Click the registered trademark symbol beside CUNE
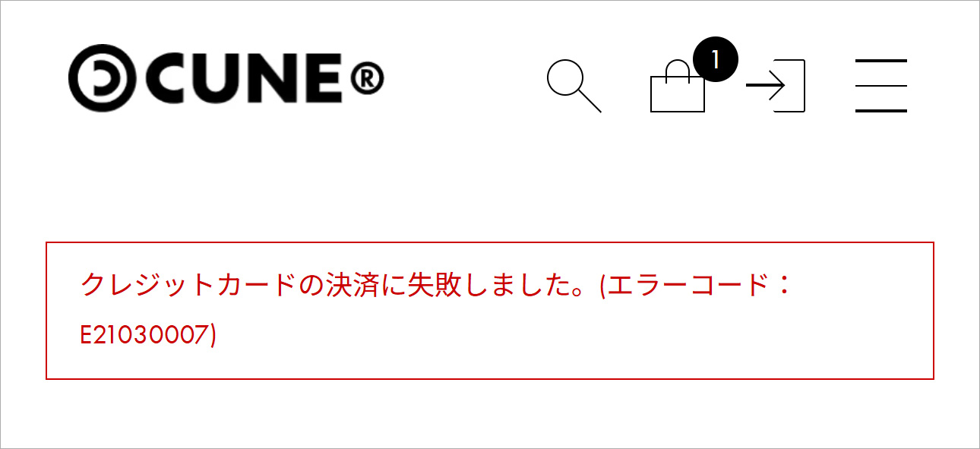Viewport: 980px width, 449px height. [368, 77]
